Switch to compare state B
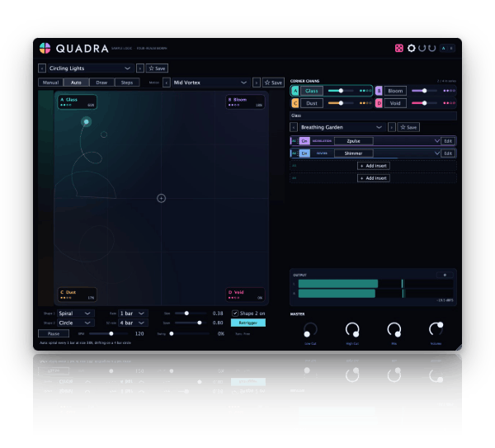The height and width of the screenshot is (448, 495). point(451,49)
